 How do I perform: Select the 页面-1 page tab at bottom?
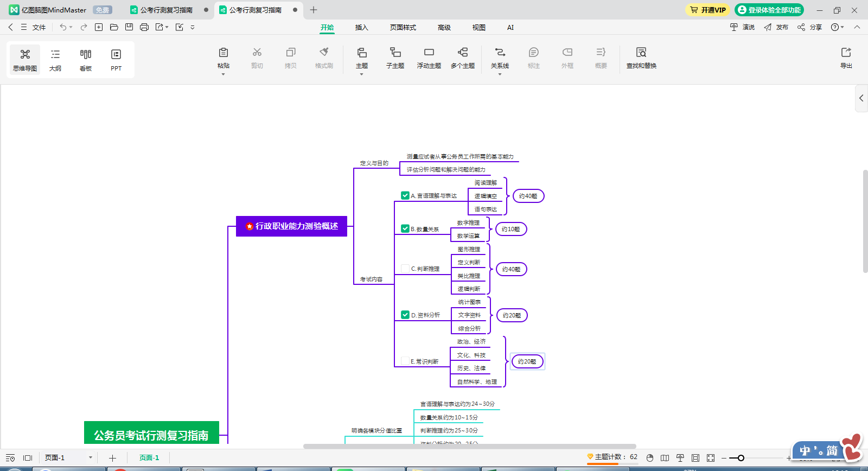[x=149, y=458]
